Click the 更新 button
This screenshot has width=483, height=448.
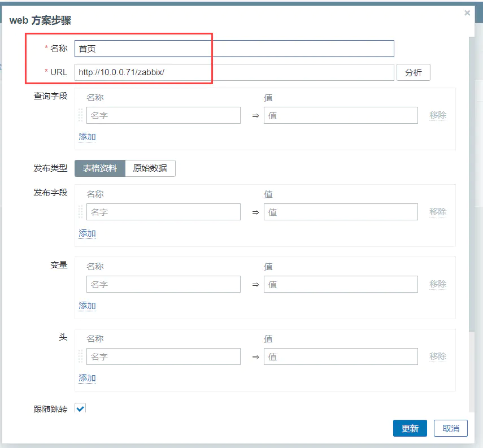point(410,428)
